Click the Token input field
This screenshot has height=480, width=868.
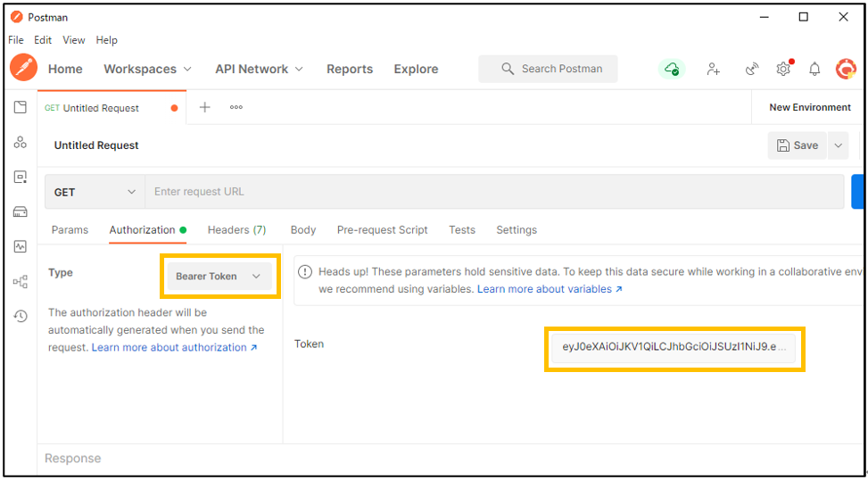tap(674, 348)
